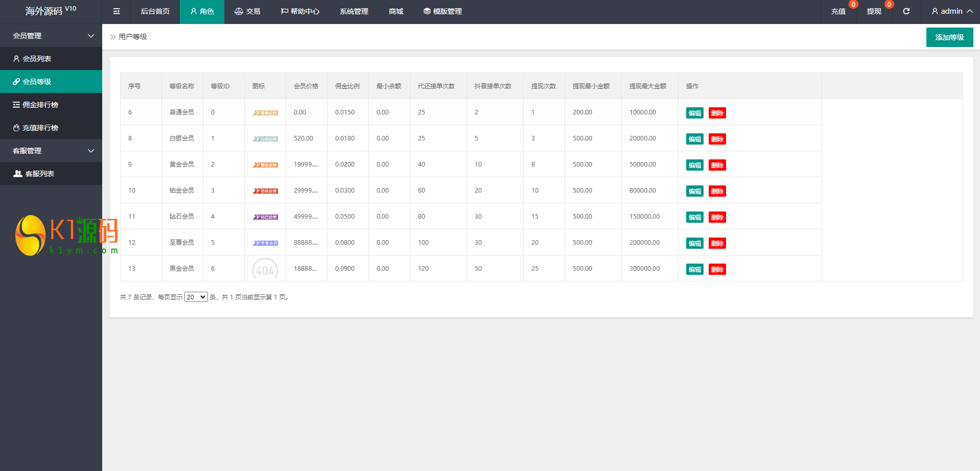Click the 客服列表 group icon
This screenshot has width=980, height=471.
point(18,174)
